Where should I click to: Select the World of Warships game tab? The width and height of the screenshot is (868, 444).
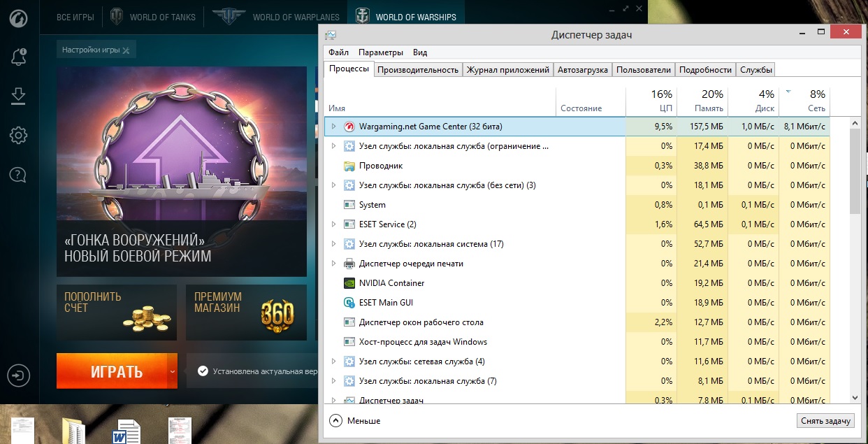(x=406, y=17)
